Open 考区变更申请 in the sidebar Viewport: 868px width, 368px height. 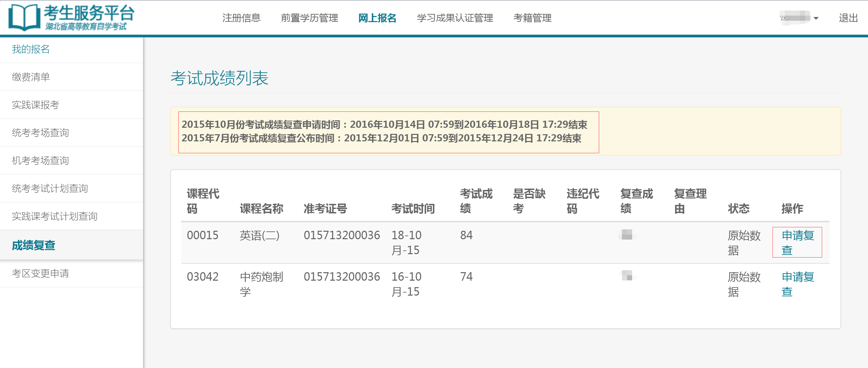[40, 274]
